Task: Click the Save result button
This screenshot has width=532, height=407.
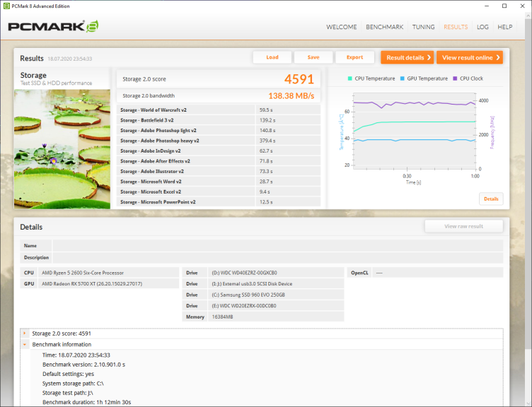Action: [313, 57]
